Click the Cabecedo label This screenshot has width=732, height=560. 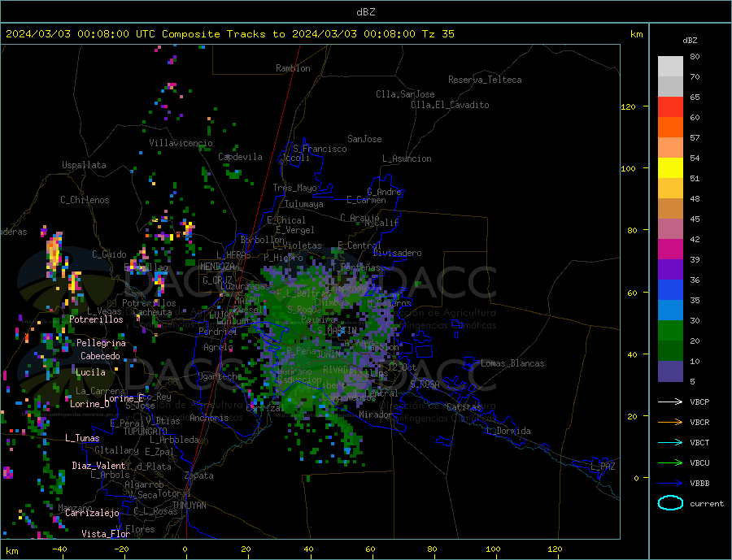[x=100, y=356]
